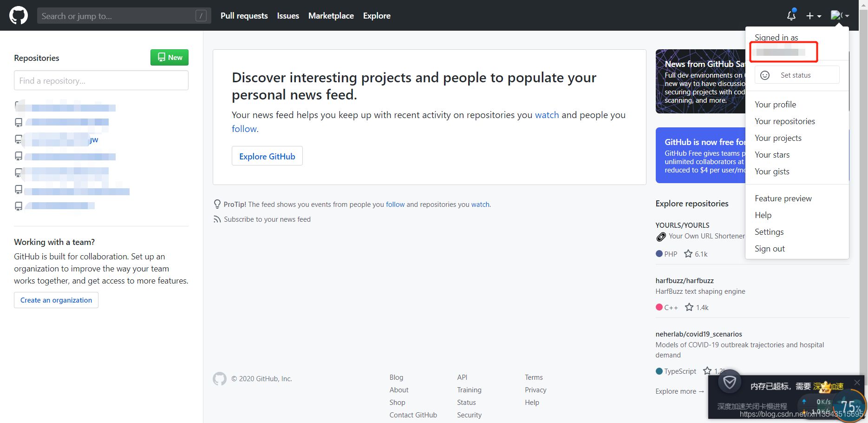Click 'watch' link in the ProTip line
This screenshot has width=868, height=423.
480,204
